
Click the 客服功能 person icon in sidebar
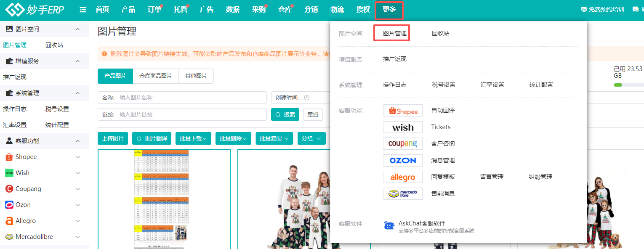click(x=9, y=141)
